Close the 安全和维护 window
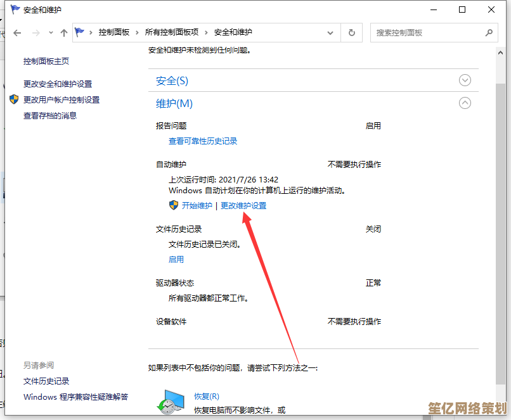 [x=491, y=10]
